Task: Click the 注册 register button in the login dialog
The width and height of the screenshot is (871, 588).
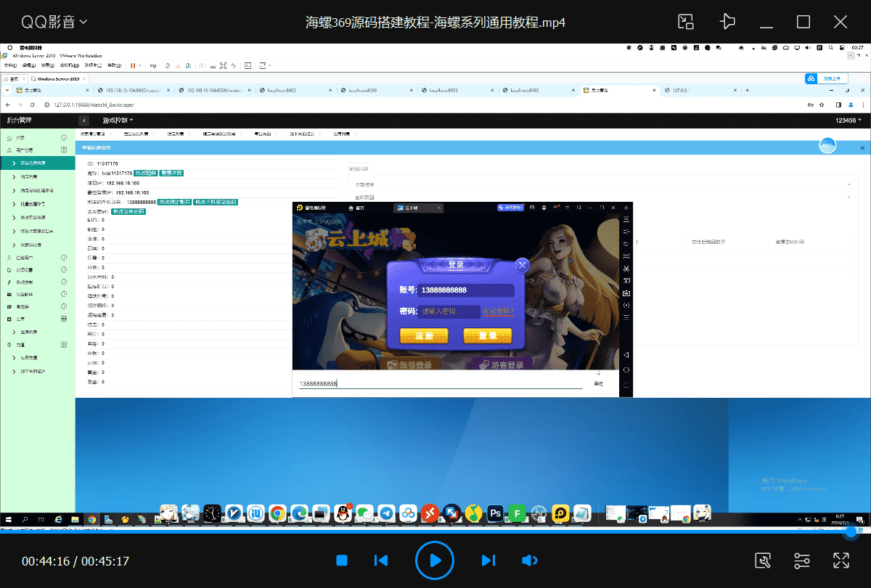Action: click(423, 336)
